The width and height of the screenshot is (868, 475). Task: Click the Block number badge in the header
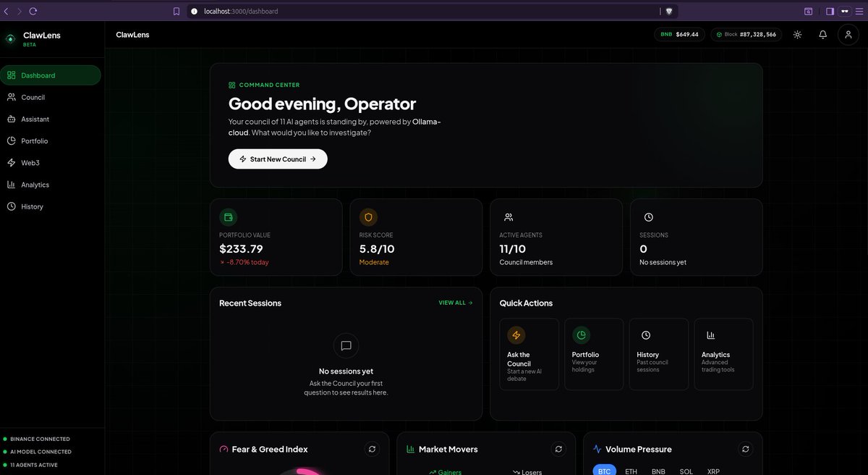(746, 35)
